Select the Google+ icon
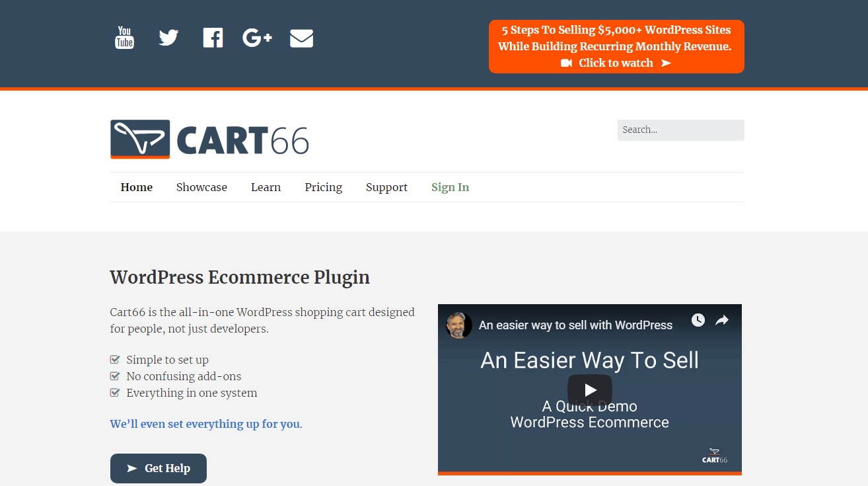The image size is (868, 486). point(257,38)
